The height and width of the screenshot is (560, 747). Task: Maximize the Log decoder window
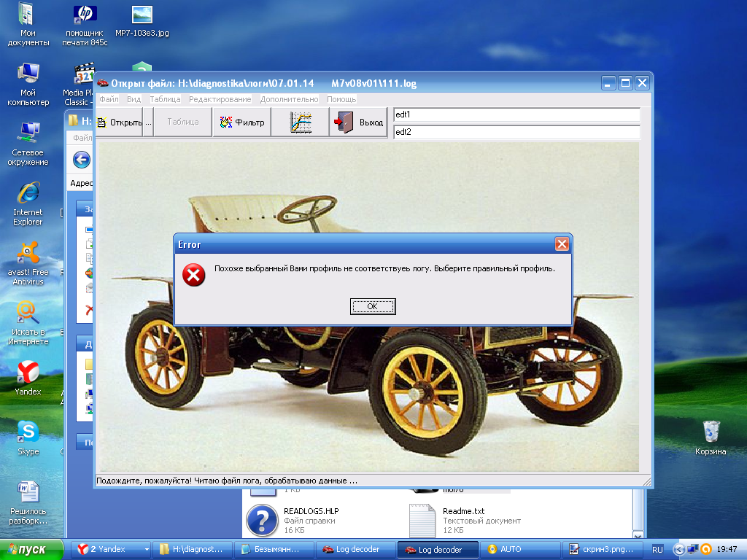pyautogui.click(x=625, y=83)
